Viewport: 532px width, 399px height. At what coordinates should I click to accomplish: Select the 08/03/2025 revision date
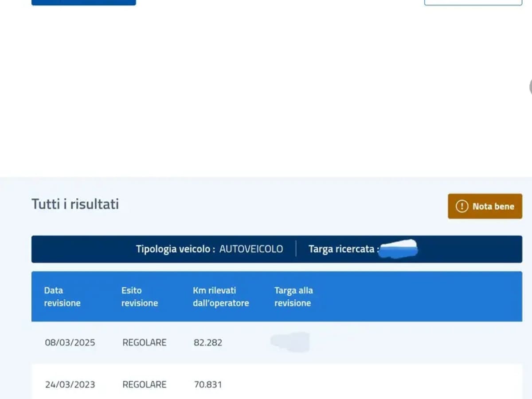tap(70, 343)
